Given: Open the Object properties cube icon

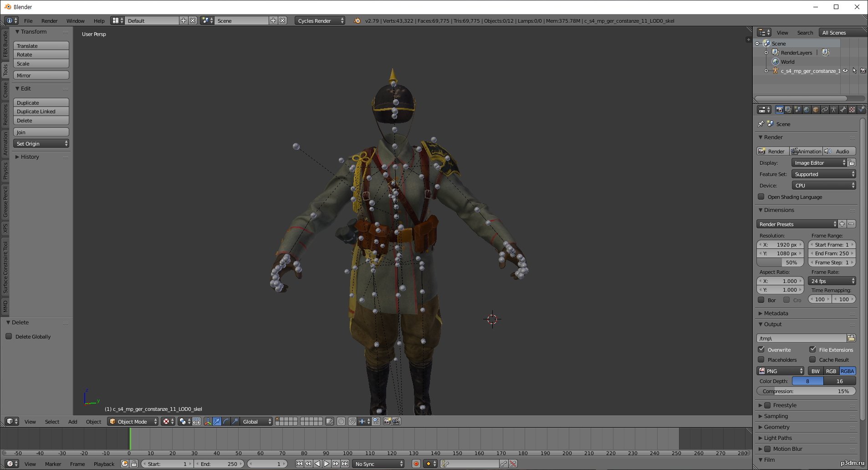Looking at the screenshot, I should (816, 110).
